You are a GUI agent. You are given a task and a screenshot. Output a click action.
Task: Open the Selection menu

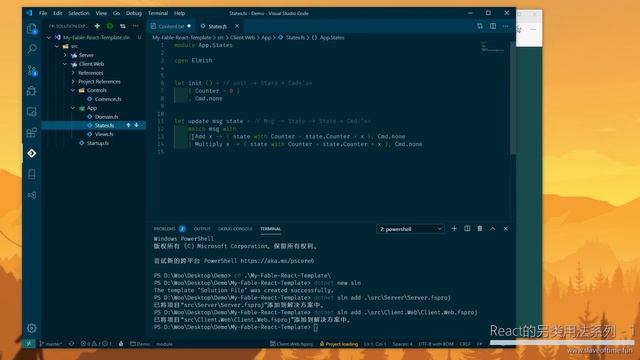pos(79,13)
